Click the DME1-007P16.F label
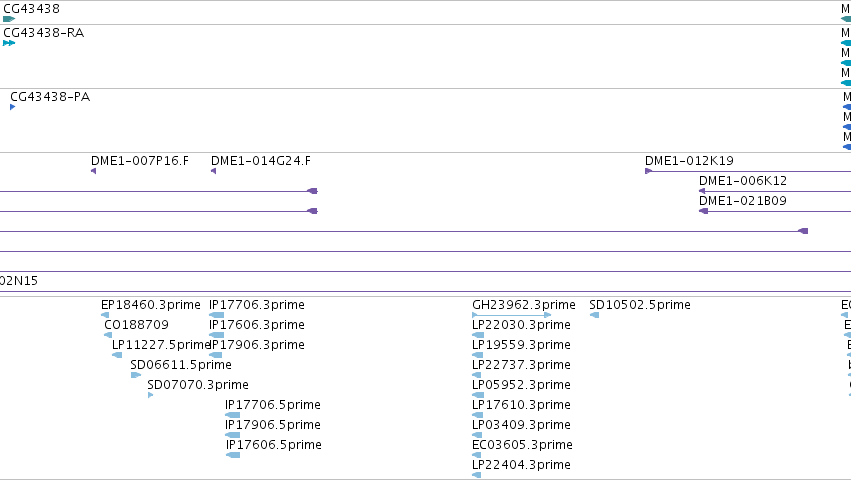Image resolution: width=851 pixels, height=480 pixels. pyautogui.click(x=140, y=161)
